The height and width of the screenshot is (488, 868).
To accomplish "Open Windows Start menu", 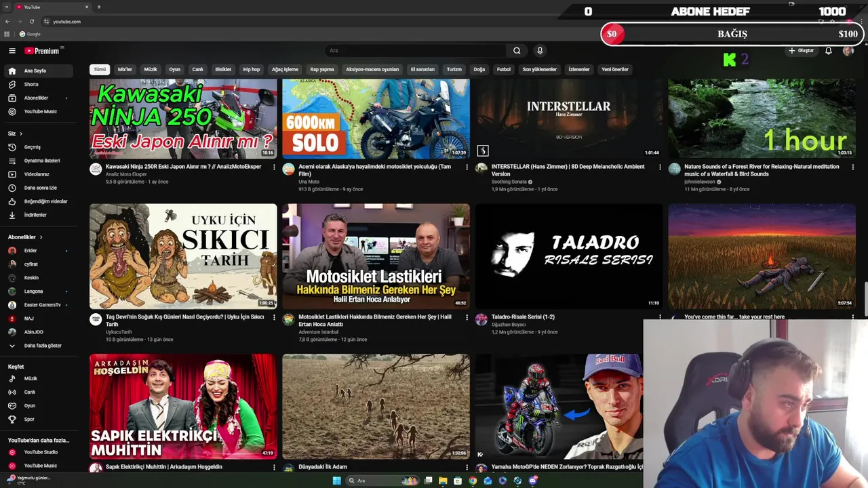I will tap(337, 481).
